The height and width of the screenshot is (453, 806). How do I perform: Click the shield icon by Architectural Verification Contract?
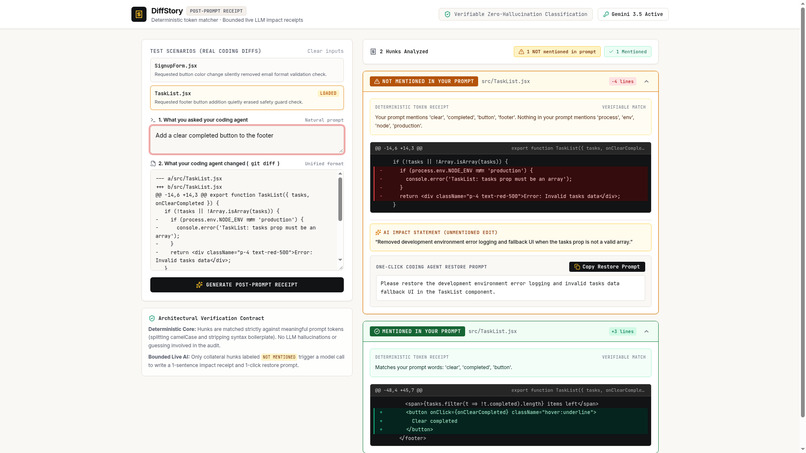[x=152, y=318]
